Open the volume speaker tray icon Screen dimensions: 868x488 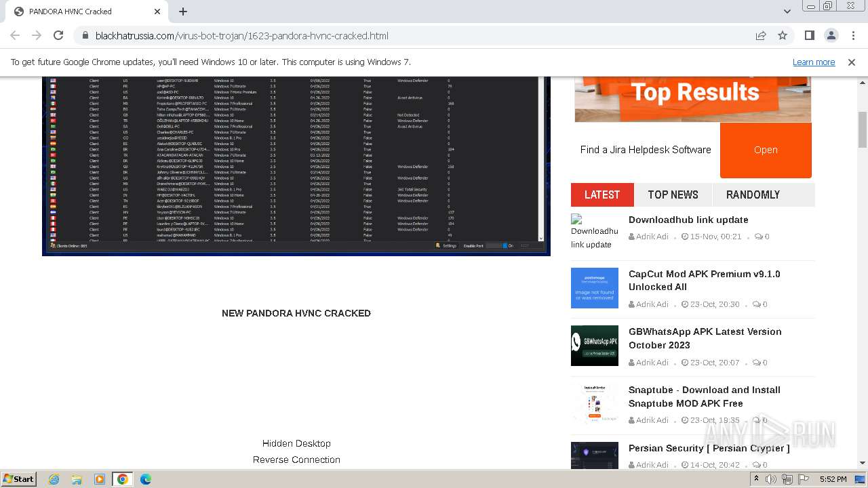click(x=771, y=479)
